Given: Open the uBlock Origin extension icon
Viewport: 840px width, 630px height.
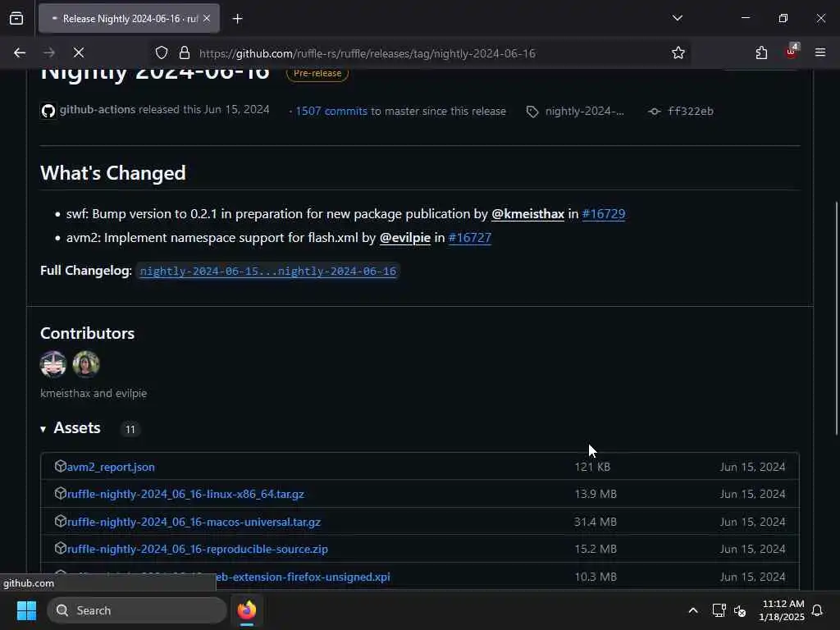Looking at the screenshot, I should point(791,52).
